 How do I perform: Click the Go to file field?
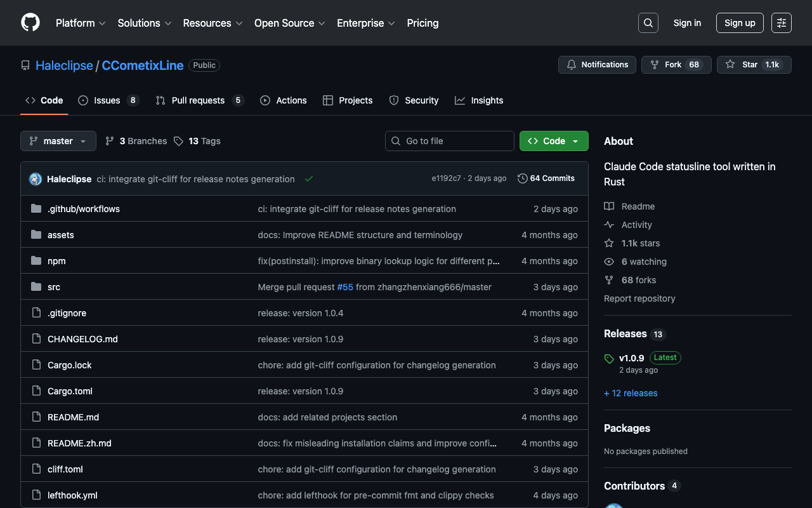point(450,141)
